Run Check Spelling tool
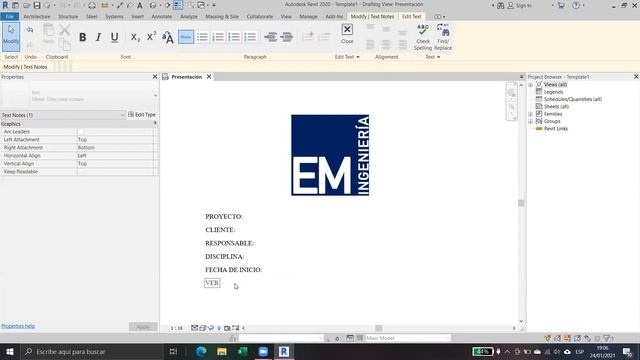Image resolution: width=640 pixels, height=360 pixels. click(423, 37)
